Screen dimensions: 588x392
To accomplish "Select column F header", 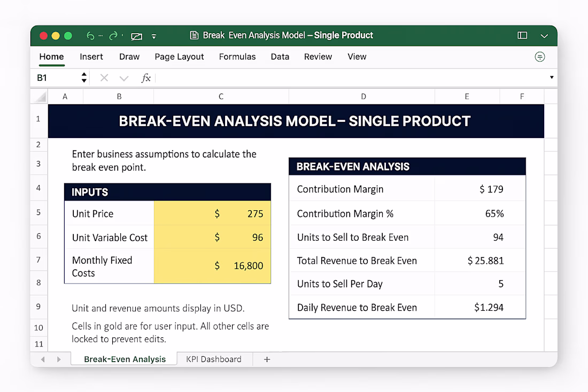I will coord(522,96).
